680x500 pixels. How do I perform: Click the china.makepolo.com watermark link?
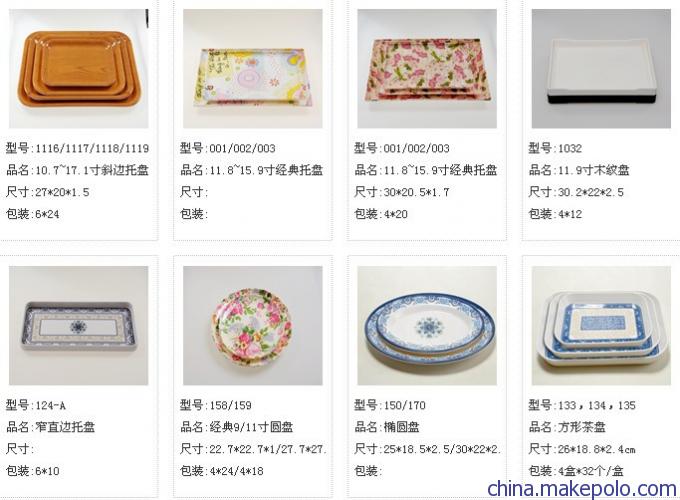[x=582, y=488]
